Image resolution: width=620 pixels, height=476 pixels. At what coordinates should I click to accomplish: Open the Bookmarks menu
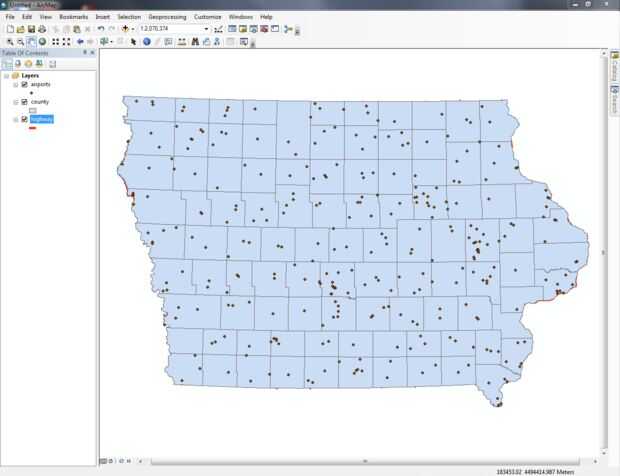point(74,17)
